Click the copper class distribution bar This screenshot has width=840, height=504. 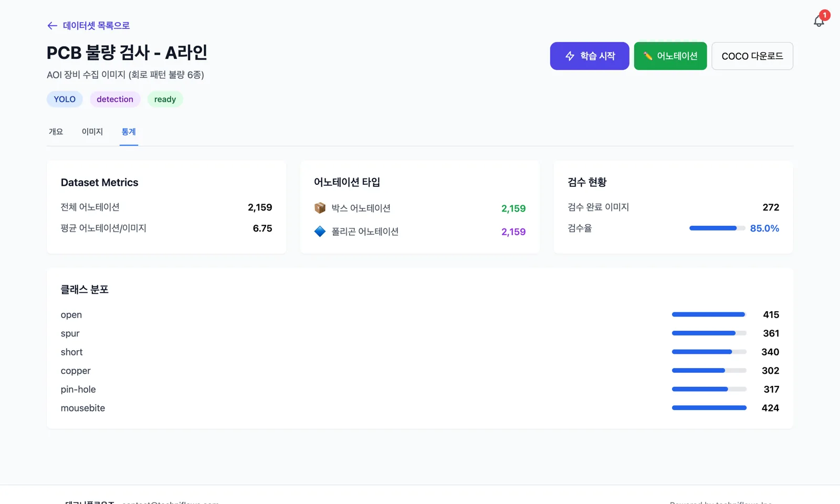[709, 371]
